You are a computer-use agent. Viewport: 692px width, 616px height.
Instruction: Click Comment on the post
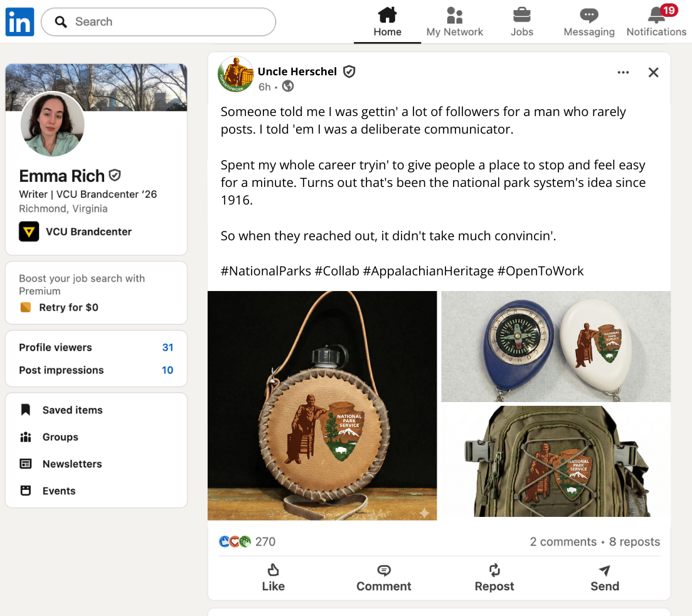pyautogui.click(x=383, y=578)
